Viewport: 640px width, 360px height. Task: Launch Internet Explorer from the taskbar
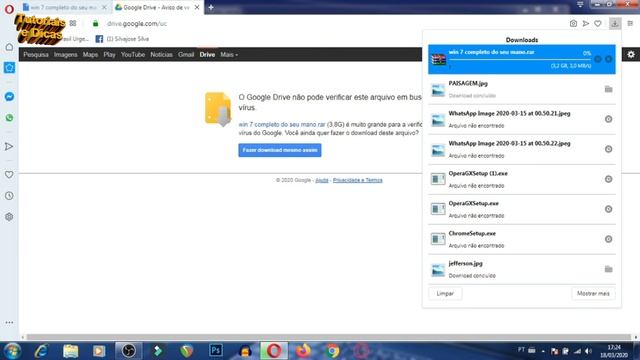[x=42, y=351]
